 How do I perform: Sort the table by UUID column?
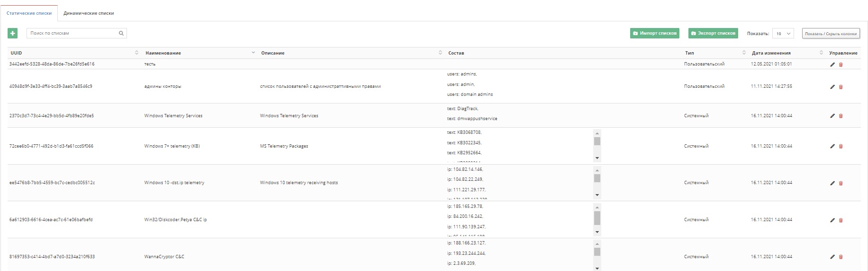coord(136,53)
